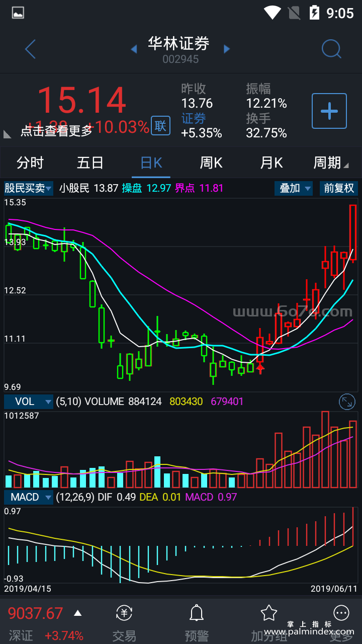This screenshot has height=644, width=362.
Task: Tap 加分组 star icon
Action: point(269,613)
